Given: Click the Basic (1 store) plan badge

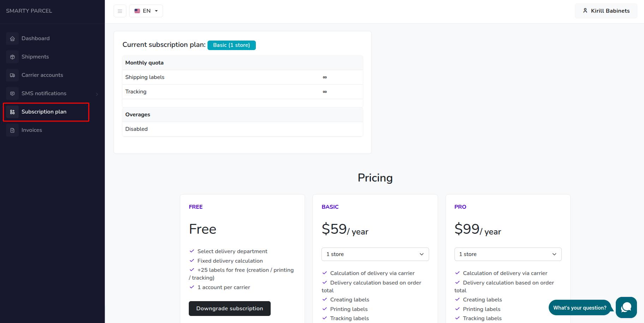Looking at the screenshot, I should click(x=231, y=45).
